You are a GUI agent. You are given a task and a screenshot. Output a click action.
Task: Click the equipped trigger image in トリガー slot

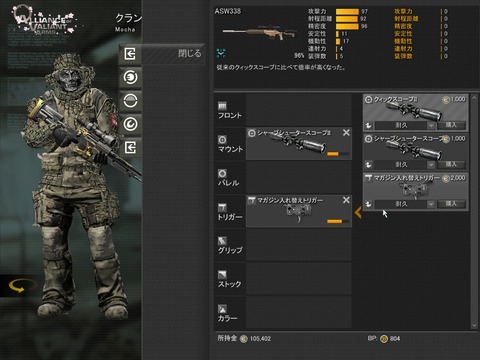coord(299,213)
